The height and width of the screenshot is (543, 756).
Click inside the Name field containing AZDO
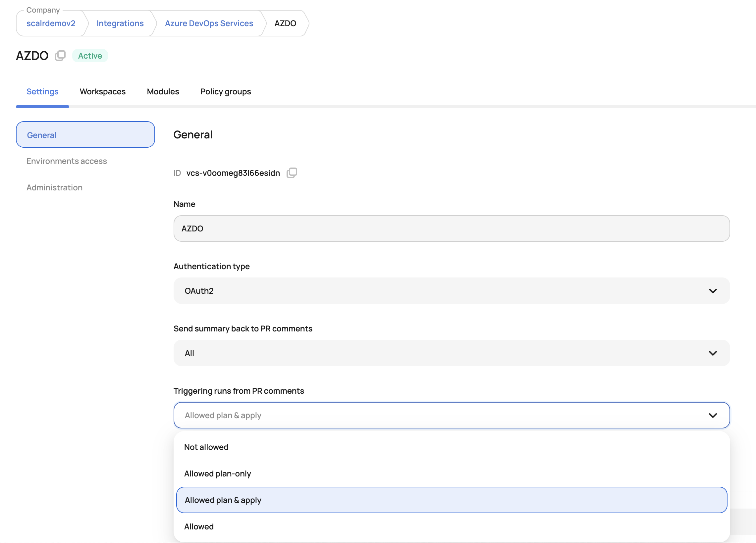[x=451, y=228]
